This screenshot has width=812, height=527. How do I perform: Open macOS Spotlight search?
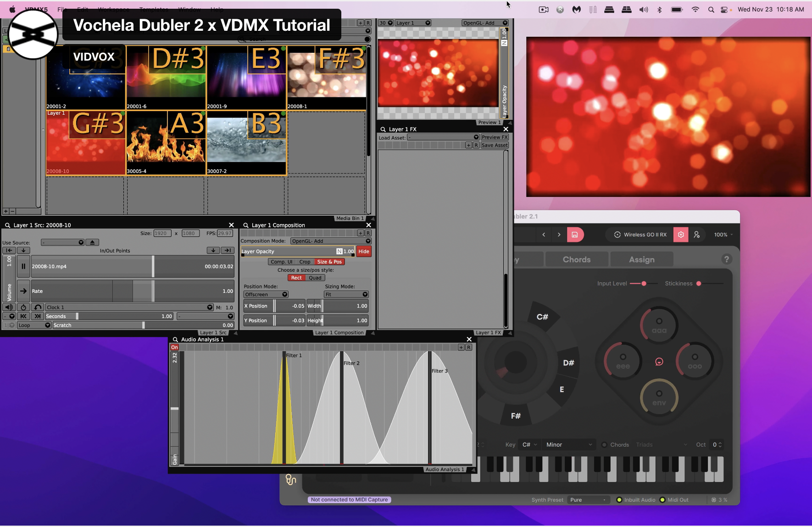tap(711, 9)
